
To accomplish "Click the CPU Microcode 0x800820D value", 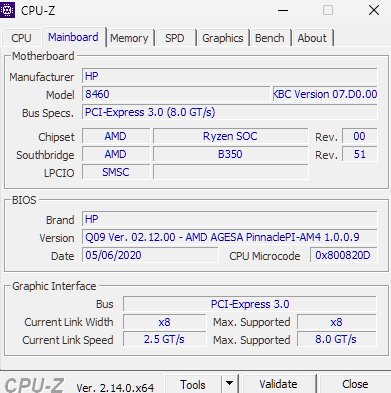I will [343, 255].
